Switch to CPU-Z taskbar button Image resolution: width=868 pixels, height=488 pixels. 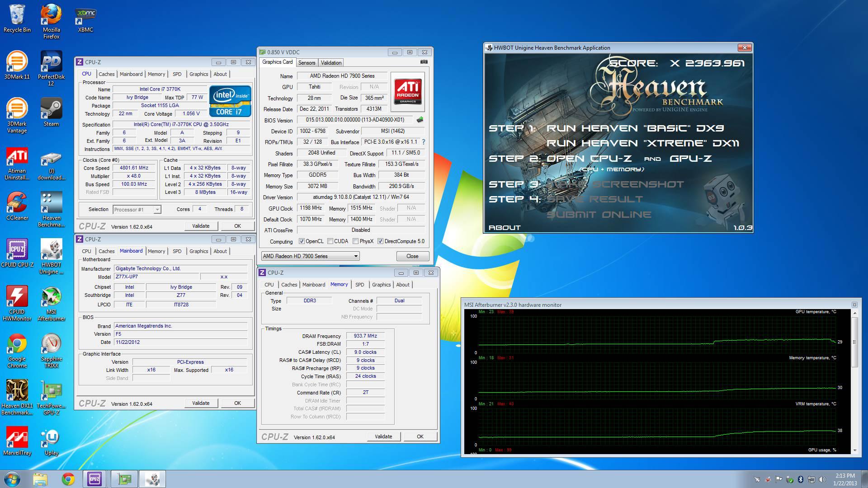pyautogui.click(x=94, y=479)
